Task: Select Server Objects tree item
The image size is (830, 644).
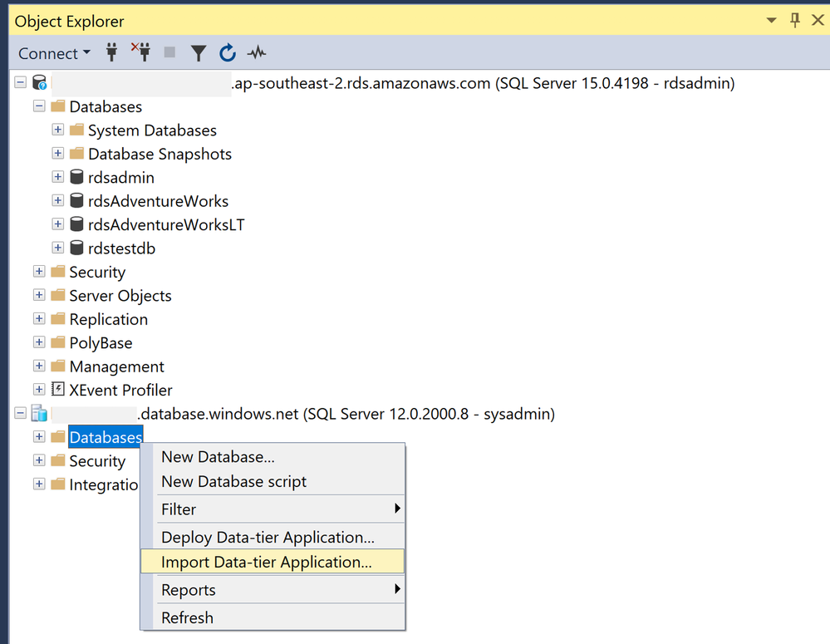Action: [x=120, y=296]
